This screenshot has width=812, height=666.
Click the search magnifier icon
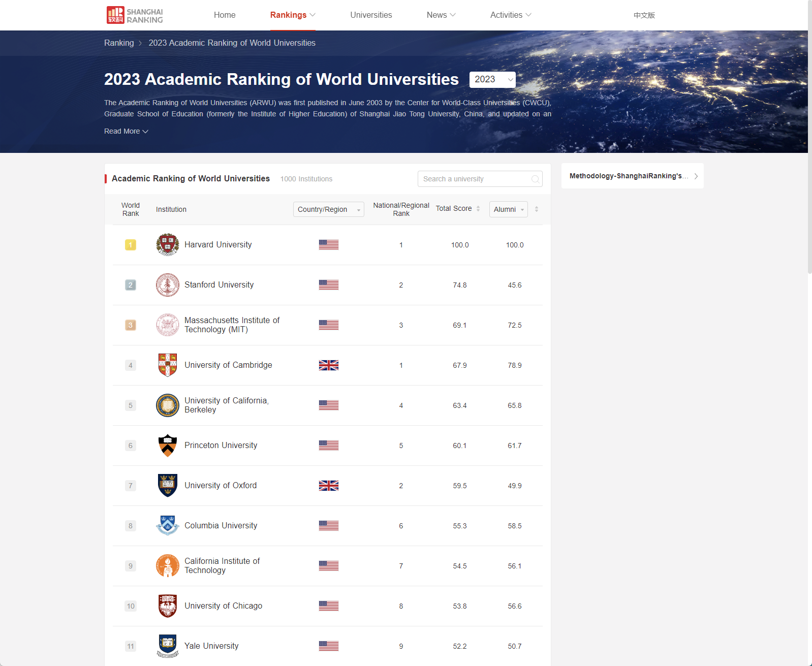(535, 179)
